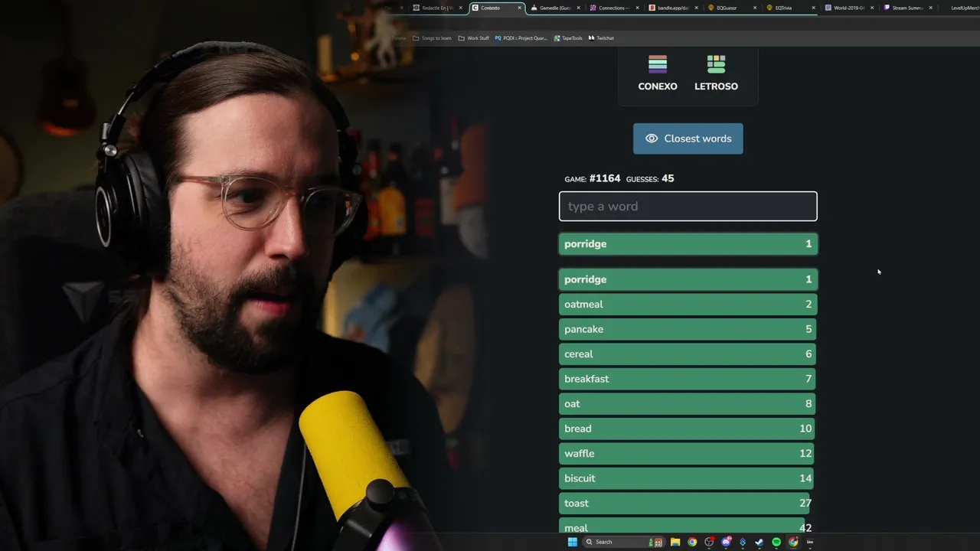Click the Live icon on taskbar
Screen dimensions: 980x551
(810, 542)
